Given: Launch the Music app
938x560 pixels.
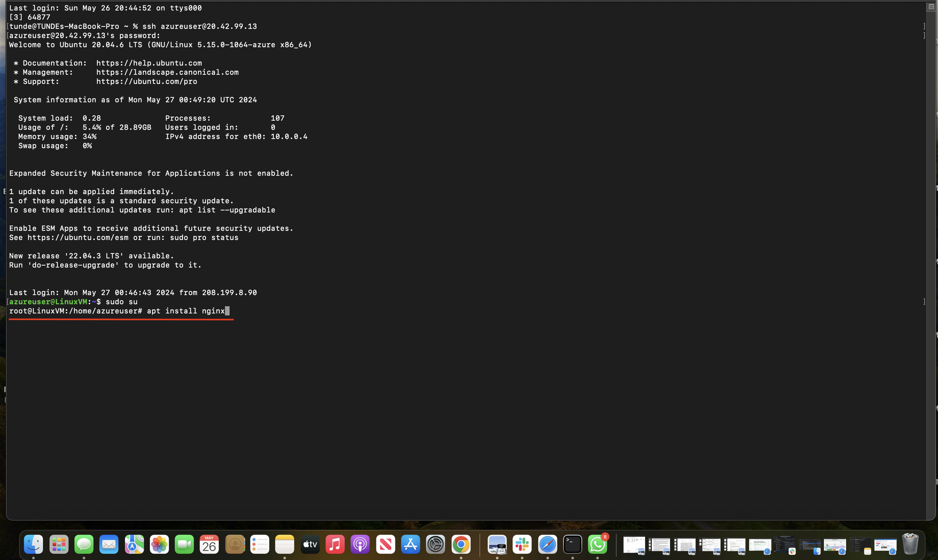Looking at the screenshot, I should point(335,545).
